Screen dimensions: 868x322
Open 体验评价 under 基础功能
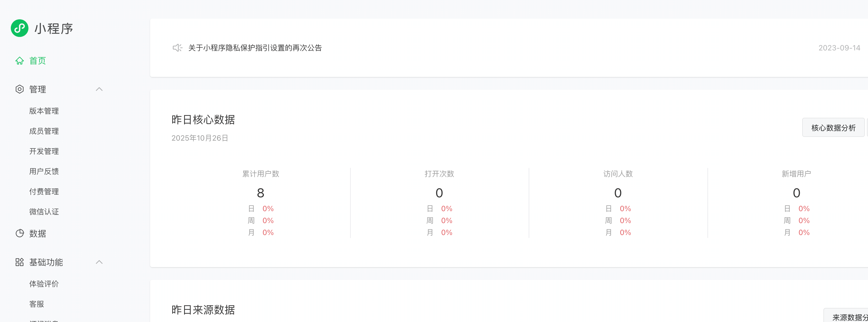pyautogui.click(x=44, y=284)
